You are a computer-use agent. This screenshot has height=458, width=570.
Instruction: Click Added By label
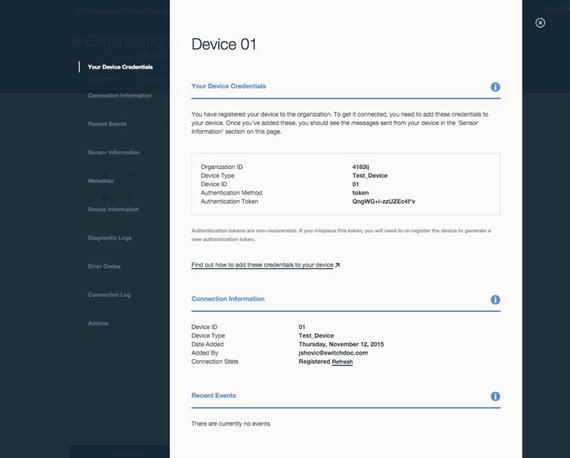coord(205,353)
